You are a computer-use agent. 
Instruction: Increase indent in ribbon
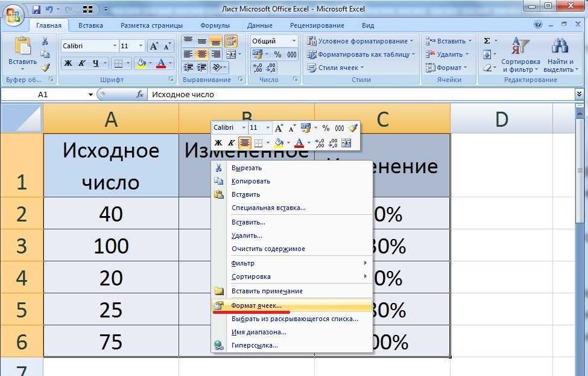coord(202,68)
